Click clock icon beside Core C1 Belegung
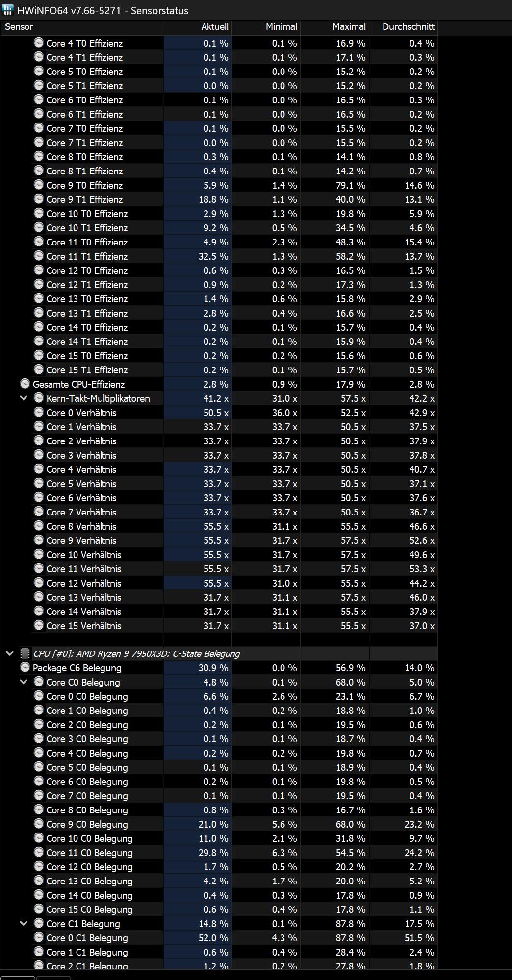 point(39,924)
